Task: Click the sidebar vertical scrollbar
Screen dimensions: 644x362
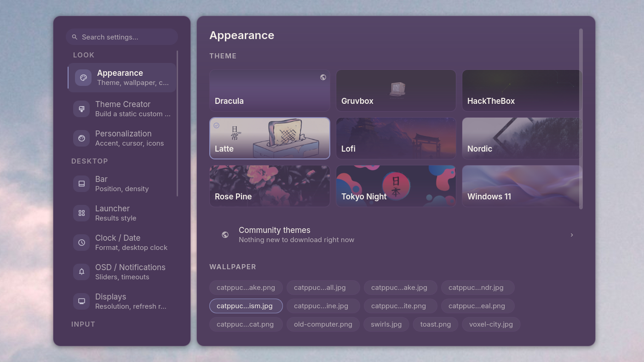Action: point(177,124)
